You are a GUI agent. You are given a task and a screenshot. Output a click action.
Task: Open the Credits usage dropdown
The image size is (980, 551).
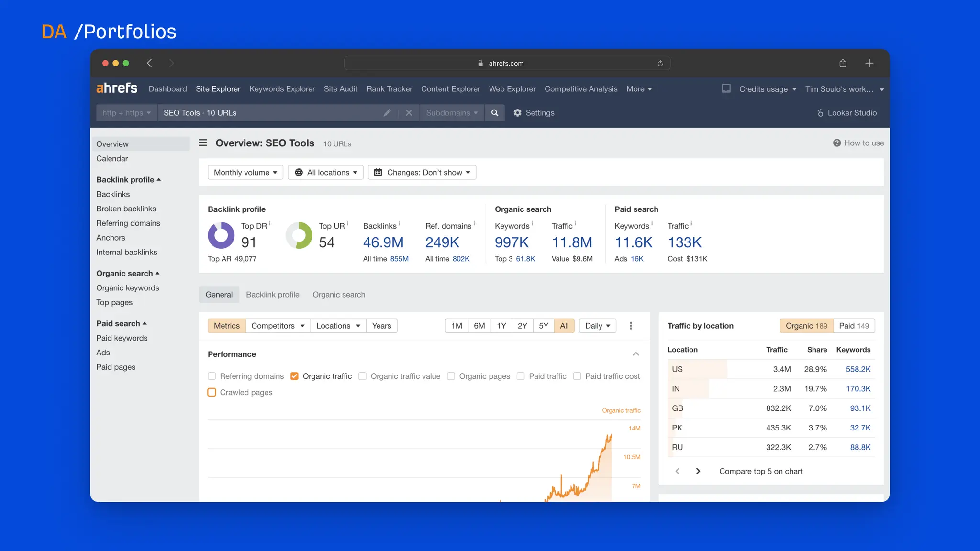pos(768,89)
